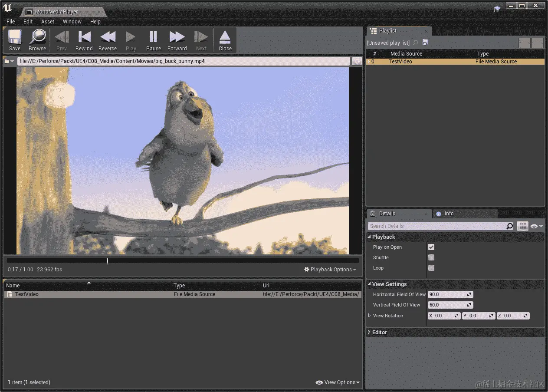This screenshot has height=392, width=548.
Task: Pause the video playback
Action: pyautogui.click(x=154, y=40)
